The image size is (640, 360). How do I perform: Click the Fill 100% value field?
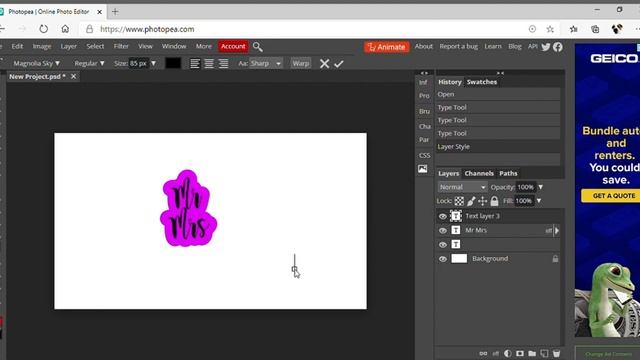(524, 201)
